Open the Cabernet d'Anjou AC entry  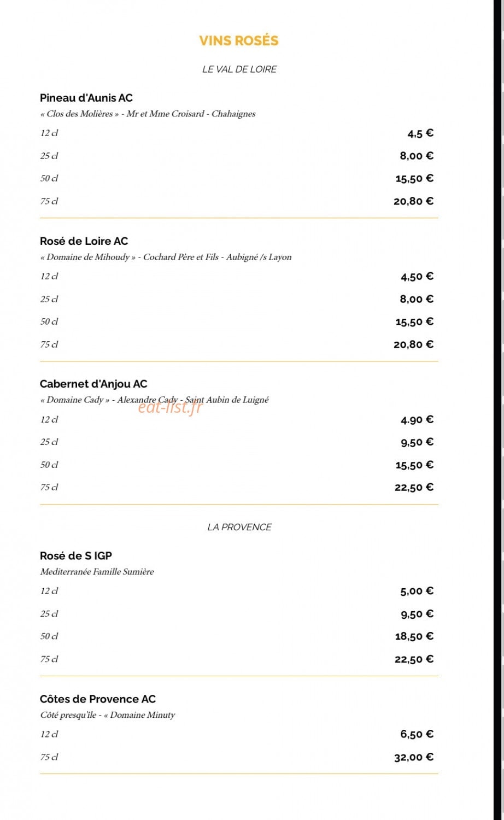[x=93, y=384]
